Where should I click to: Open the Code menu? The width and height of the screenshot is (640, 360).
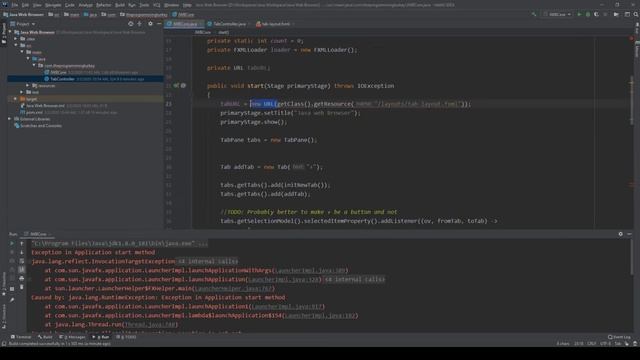click(x=70, y=5)
